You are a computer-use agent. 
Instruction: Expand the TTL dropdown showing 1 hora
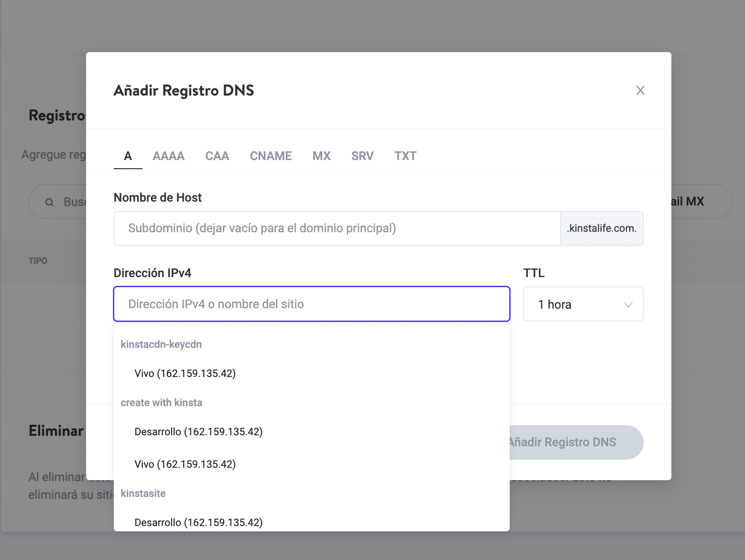583,304
